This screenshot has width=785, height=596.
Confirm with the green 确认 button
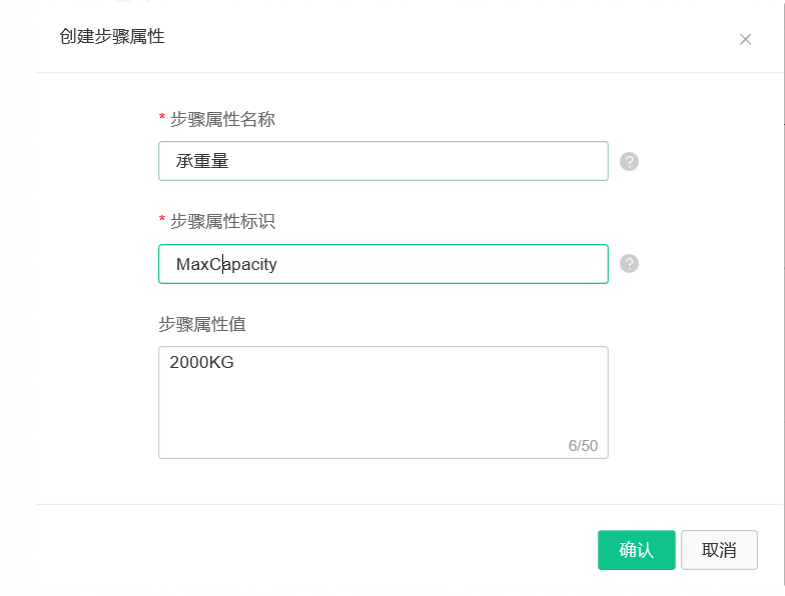click(636, 550)
